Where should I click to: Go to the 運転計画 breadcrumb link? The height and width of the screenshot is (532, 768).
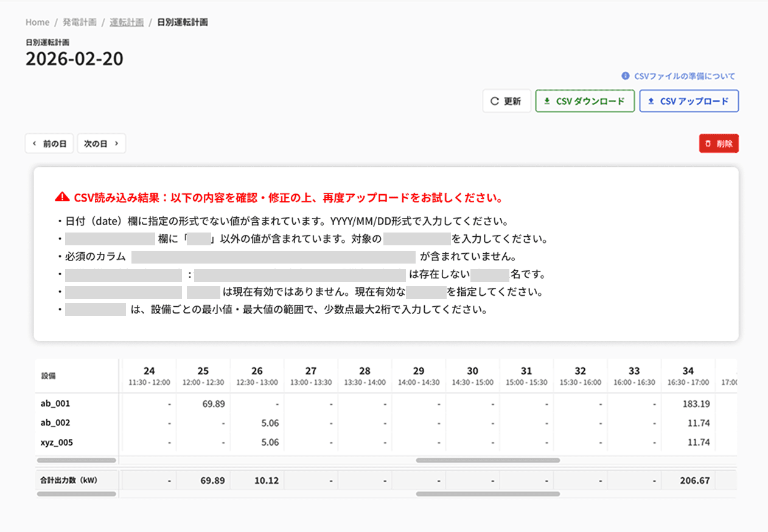click(127, 23)
